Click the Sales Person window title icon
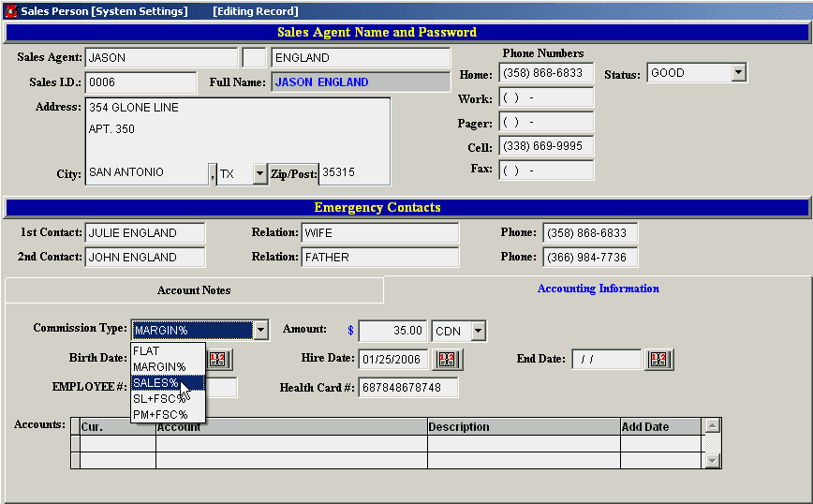The height and width of the screenshot is (504, 813). [x=10, y=11]
